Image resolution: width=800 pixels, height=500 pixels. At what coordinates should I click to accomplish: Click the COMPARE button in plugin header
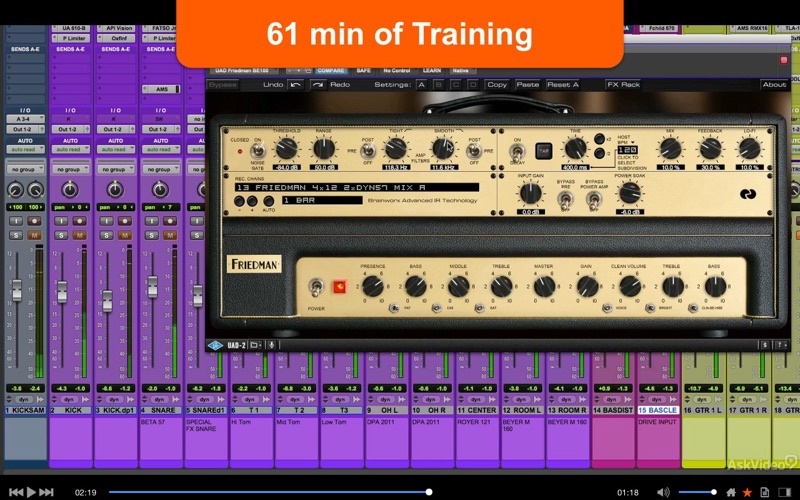330,71
